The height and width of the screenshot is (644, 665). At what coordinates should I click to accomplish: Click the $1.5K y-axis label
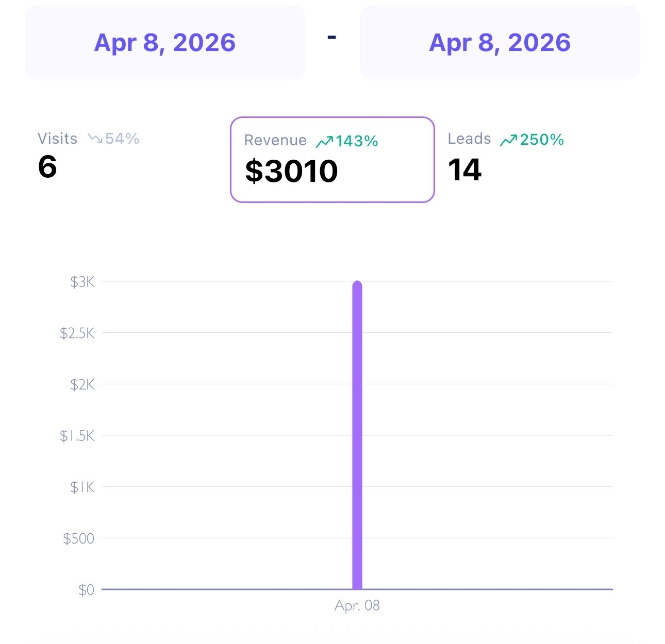click(77, 436)
